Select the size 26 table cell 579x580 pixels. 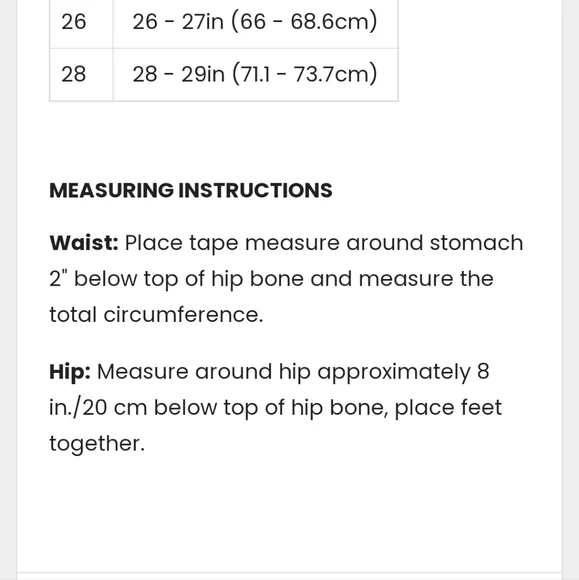pos(81,22)
